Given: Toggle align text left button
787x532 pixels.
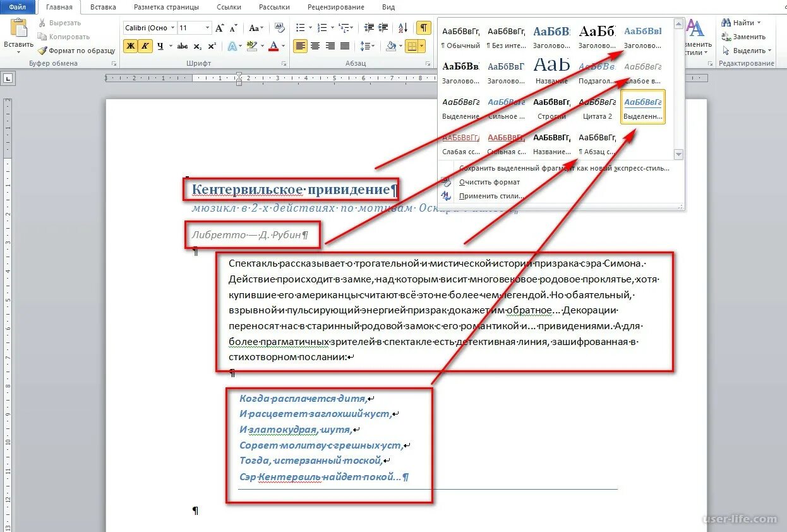Looking at the screenshot, I should 300,46.
